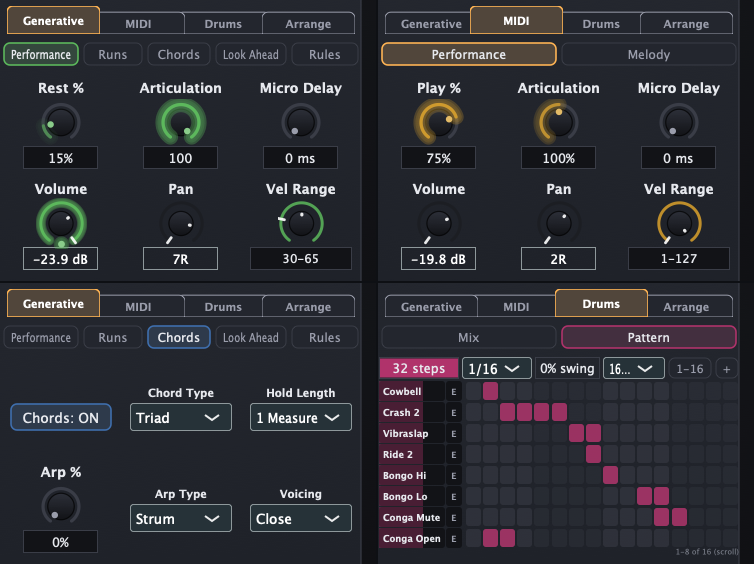Click the E button beside Crash 2
754x564 pixels.
tap(453, 413)
